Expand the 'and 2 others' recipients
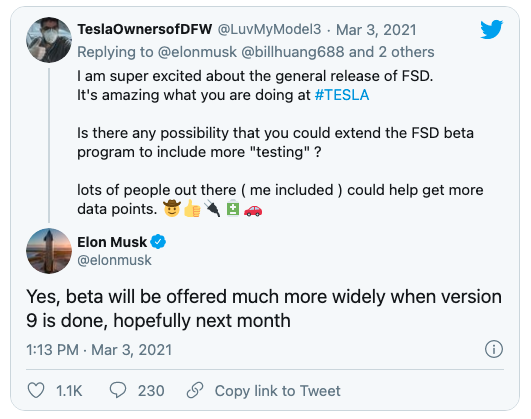 coord(392,52)
